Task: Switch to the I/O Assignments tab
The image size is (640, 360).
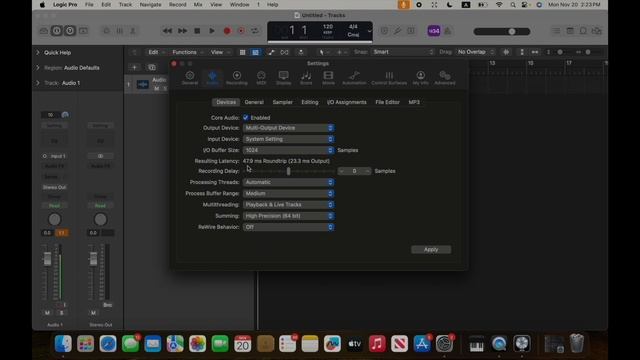Action: click(347, 102)
